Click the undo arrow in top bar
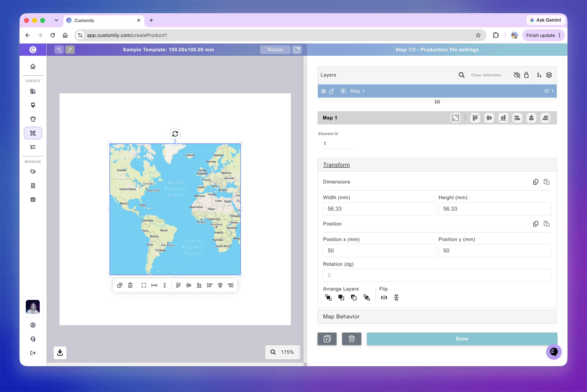Screen dimensions: 587x392 (x=59, y=50)
